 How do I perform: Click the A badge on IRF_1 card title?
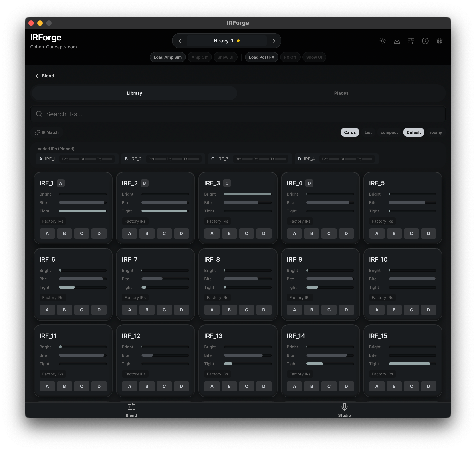(61, 183)
